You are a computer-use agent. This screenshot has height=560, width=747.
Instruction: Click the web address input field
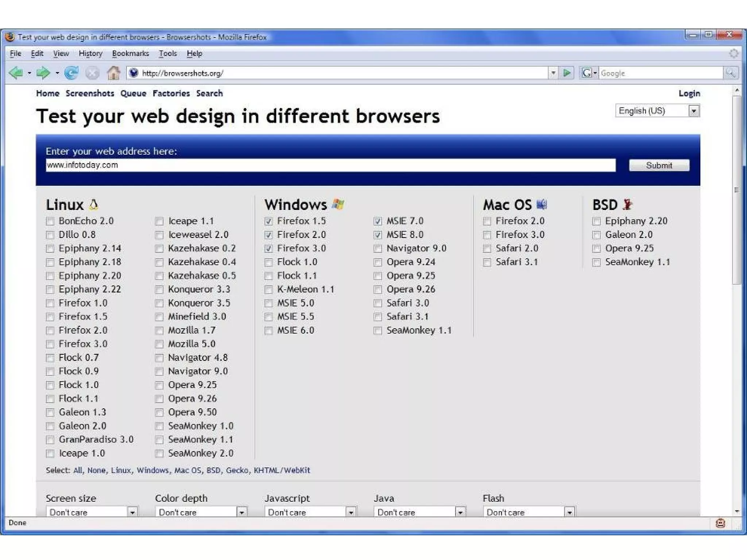[330, 165]
